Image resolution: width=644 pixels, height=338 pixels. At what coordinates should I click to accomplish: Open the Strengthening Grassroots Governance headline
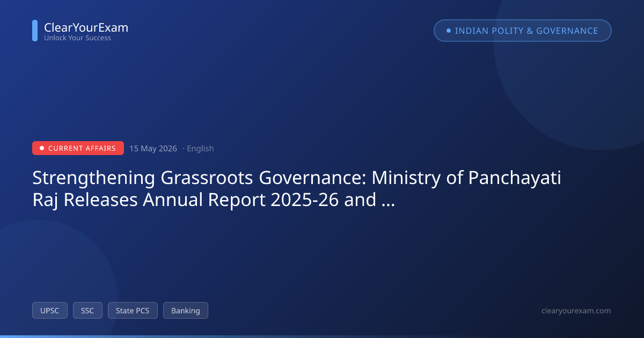pyautogui.click(x=297, y=188)
